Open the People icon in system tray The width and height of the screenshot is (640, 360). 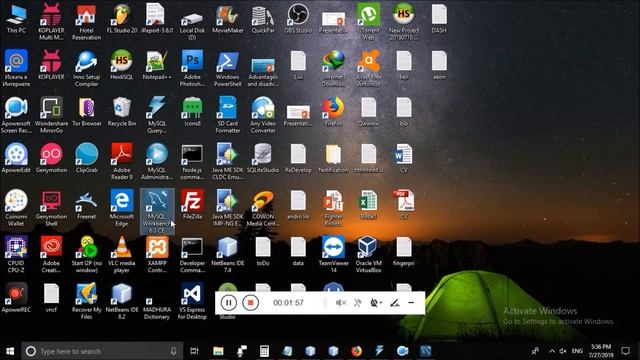pyautogui.click(x=535, y=351)
